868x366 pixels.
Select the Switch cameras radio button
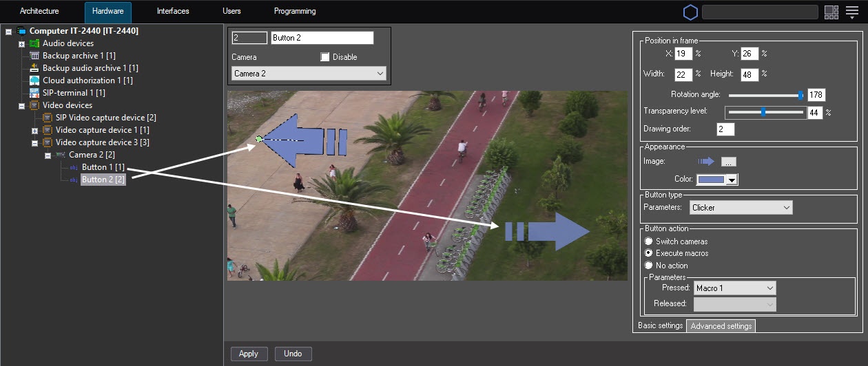[x=648, y=241]
